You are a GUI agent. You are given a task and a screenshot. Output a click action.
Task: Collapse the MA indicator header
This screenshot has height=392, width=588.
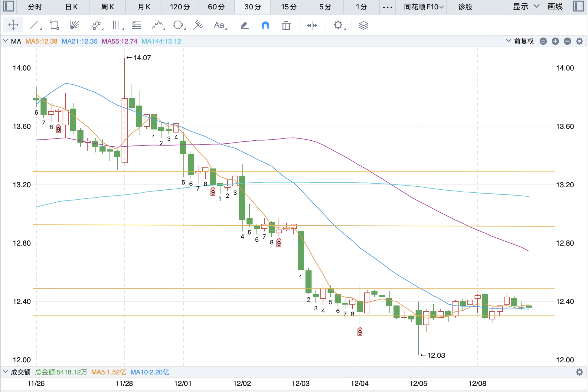coord(5,41)
